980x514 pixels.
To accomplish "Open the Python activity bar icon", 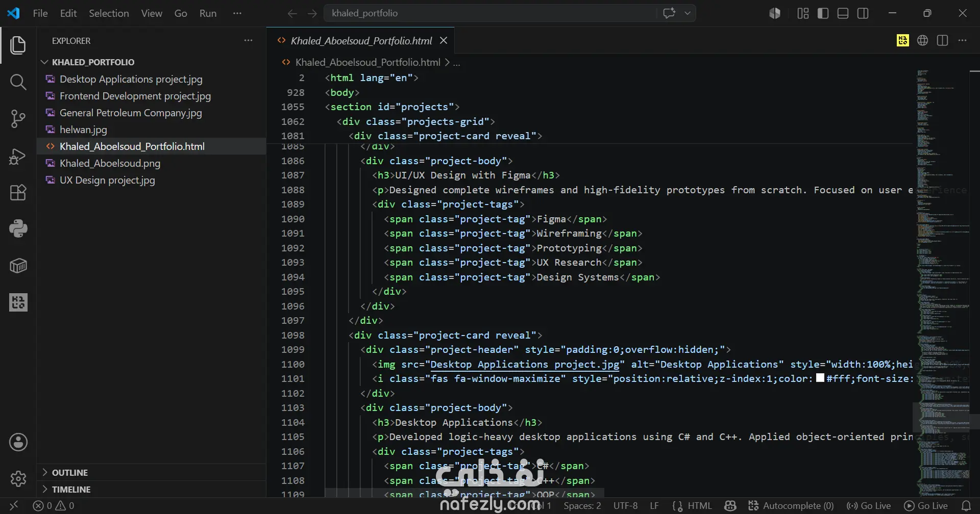I will pos(18,228).
